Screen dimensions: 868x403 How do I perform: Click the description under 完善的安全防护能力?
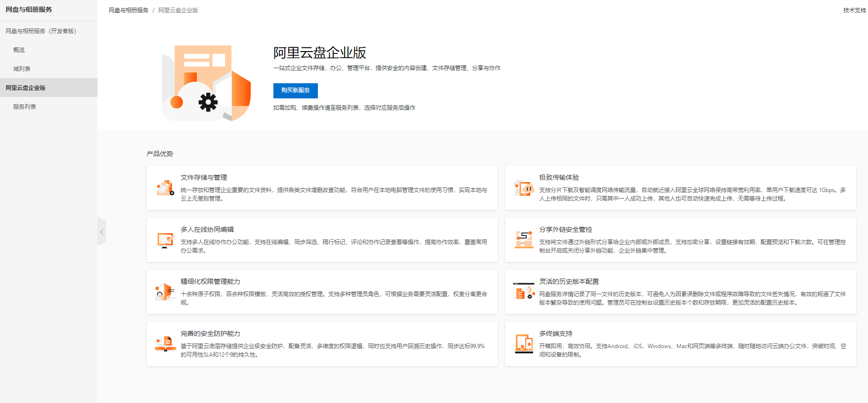pyautogui.click(x=333, y=350)
